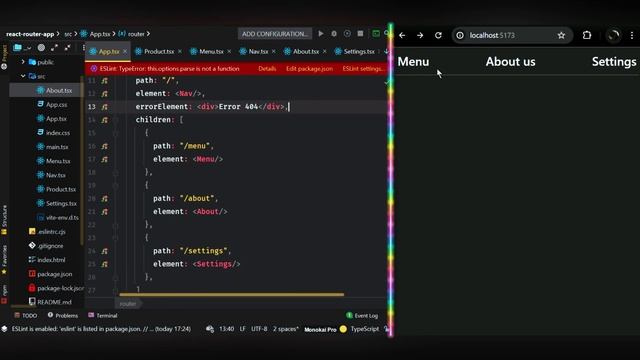
Task: Click the Debug bug icon in toolbar
Action: point(334,33)
